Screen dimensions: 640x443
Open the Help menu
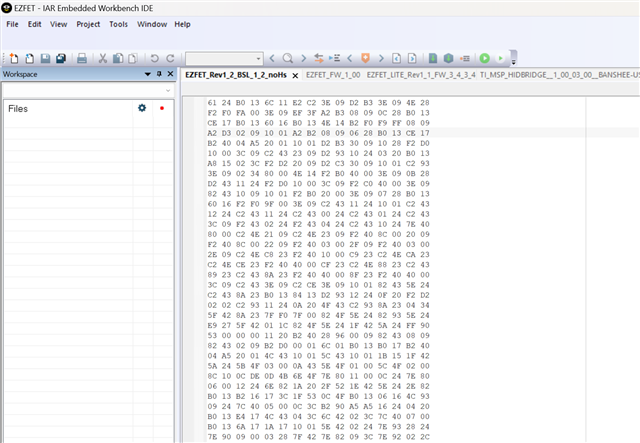coord(182,24)
